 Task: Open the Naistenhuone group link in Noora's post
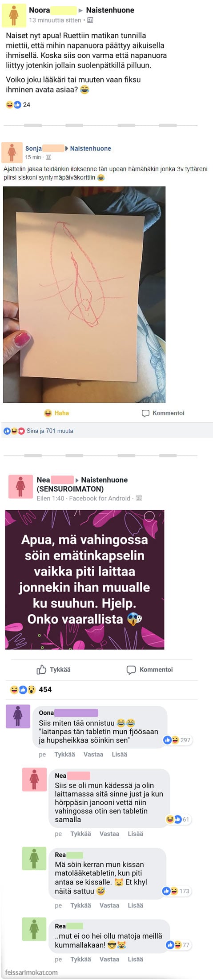[x=110, y=10]
